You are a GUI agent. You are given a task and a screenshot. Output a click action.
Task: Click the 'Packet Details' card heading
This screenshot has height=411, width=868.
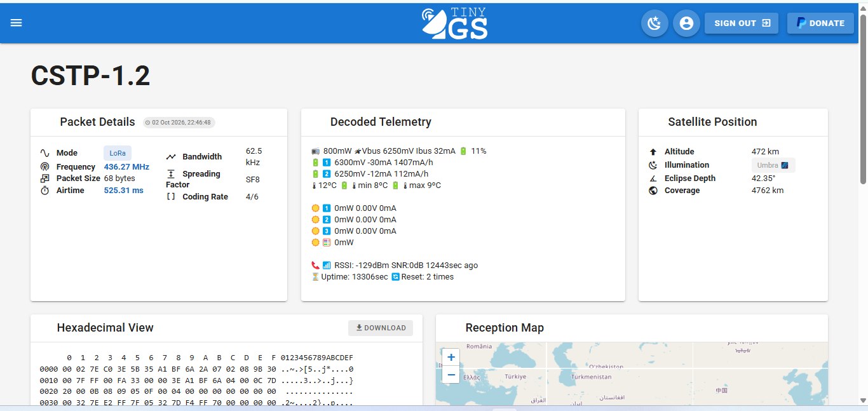(x=98, y=122)
